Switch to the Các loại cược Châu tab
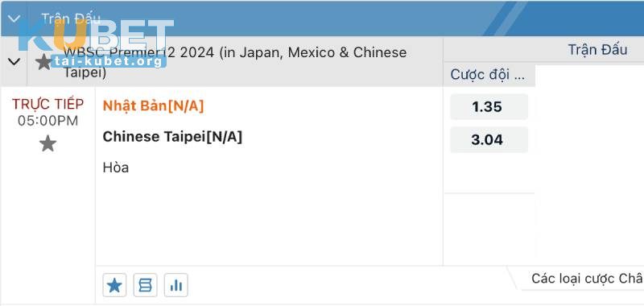644x306 pixels. click(x=587, y=279)
